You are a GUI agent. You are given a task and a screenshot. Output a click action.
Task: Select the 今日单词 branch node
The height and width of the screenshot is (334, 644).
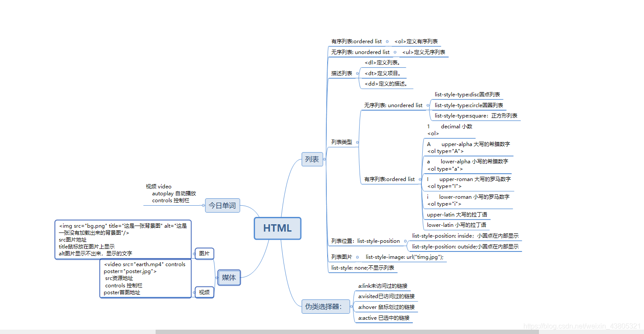222,206
